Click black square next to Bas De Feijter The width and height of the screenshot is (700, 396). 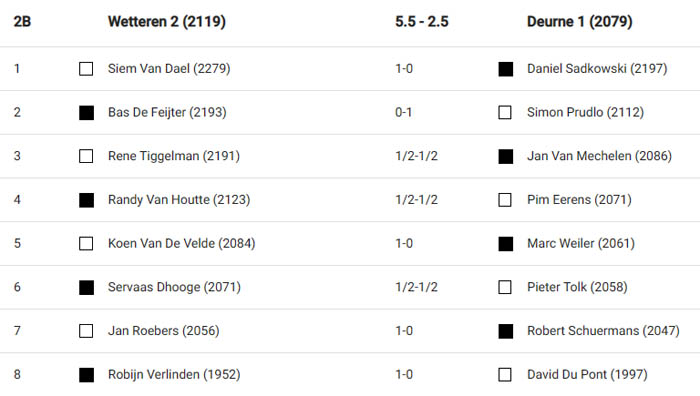86,113
